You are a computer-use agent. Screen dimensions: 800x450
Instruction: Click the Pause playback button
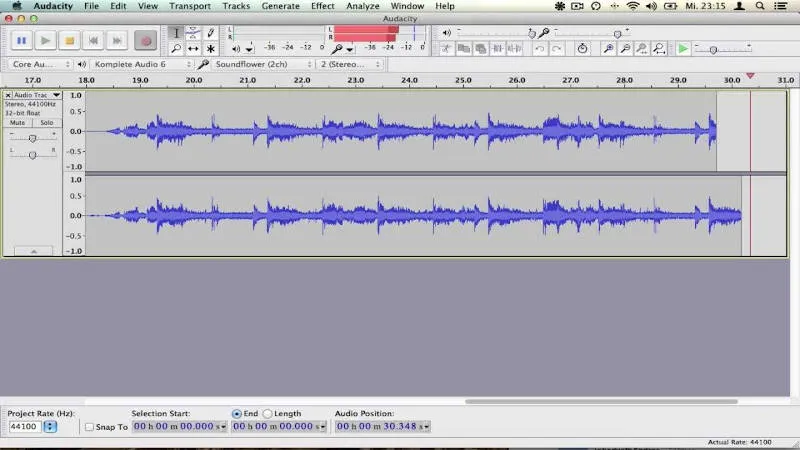[x=21, y=41]
